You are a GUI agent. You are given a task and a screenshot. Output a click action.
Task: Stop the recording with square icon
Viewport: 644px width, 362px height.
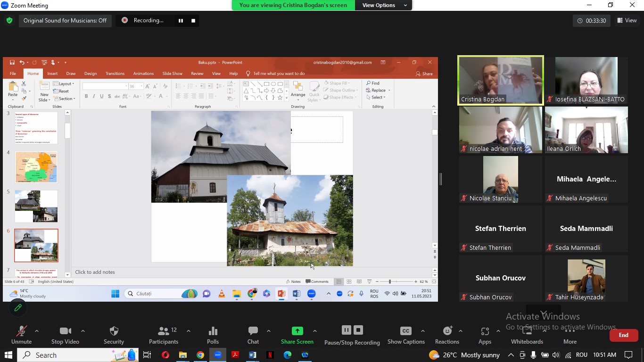(193, 20)
